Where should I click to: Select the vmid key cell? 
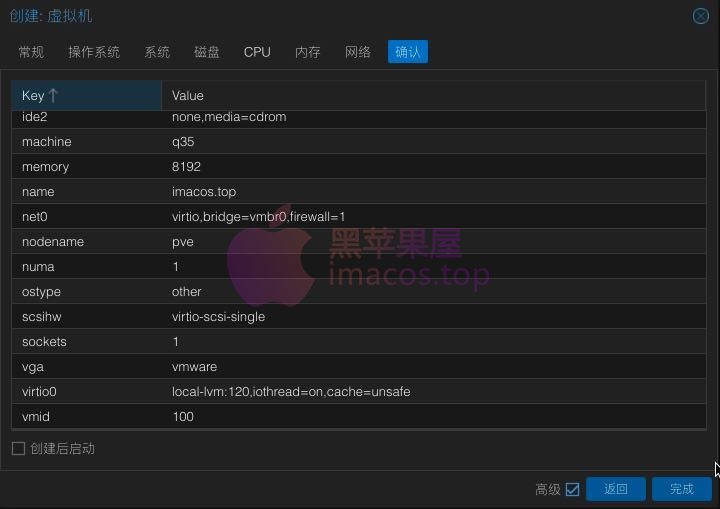coord(87,417)
